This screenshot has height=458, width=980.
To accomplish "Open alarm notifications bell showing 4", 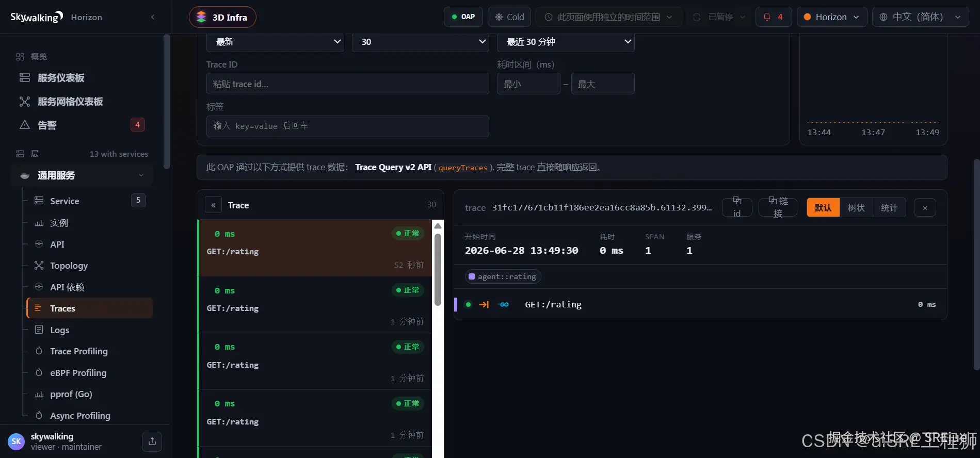I will [774, 17].
